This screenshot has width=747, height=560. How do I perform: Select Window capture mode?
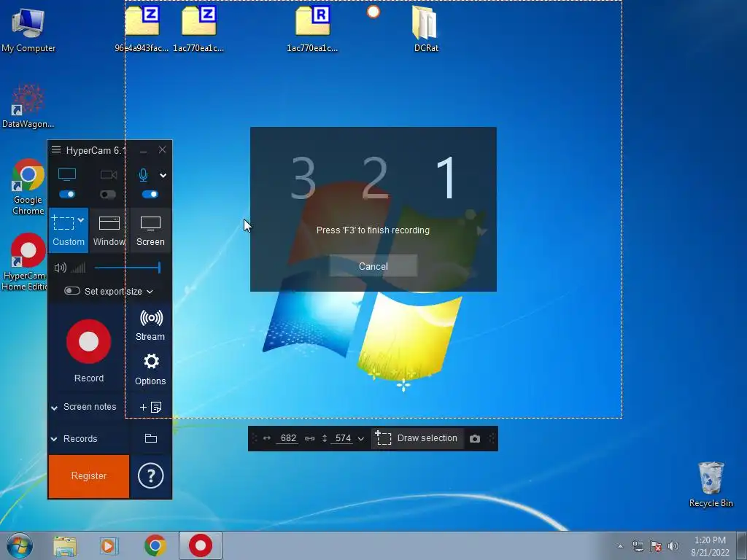pyautogui.click(x=109, y=230)
